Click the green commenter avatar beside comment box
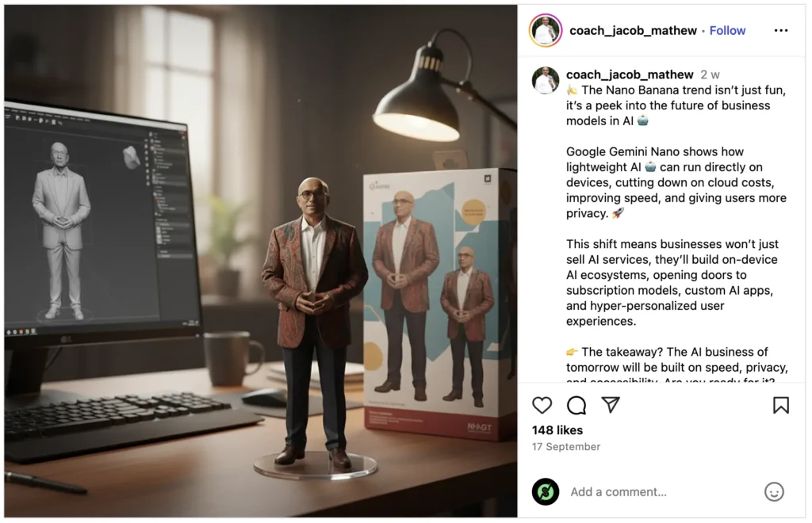Screen dimensions: 812x523 (x=546, y=491)
